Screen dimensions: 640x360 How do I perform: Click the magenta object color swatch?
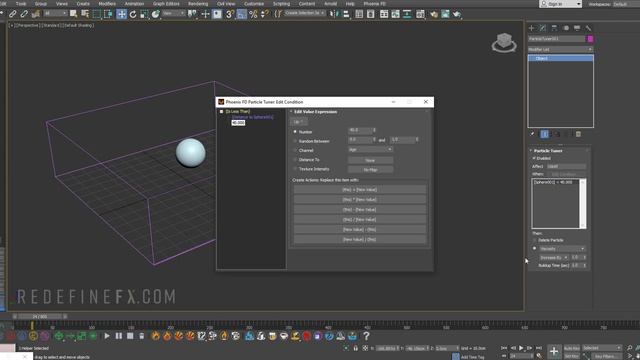coord(590,39)
